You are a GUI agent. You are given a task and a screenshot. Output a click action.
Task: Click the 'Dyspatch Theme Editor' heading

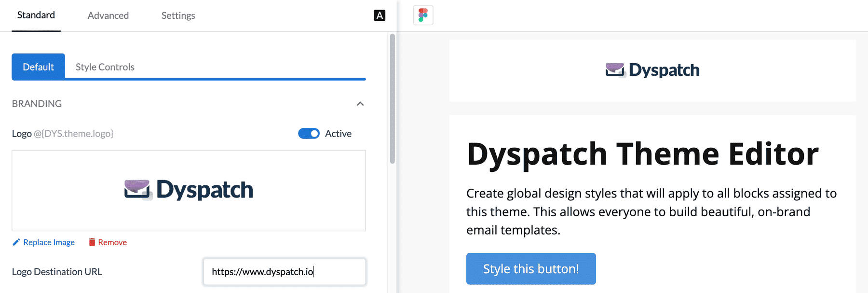point(643,154)
